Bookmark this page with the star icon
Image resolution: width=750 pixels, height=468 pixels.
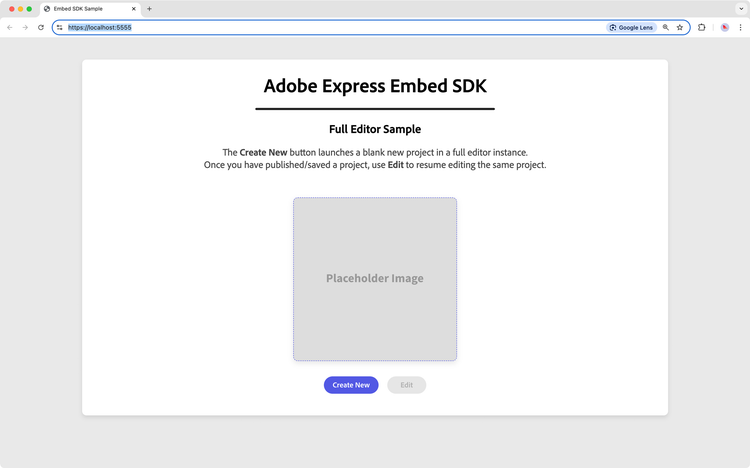[x=680, y=28]
